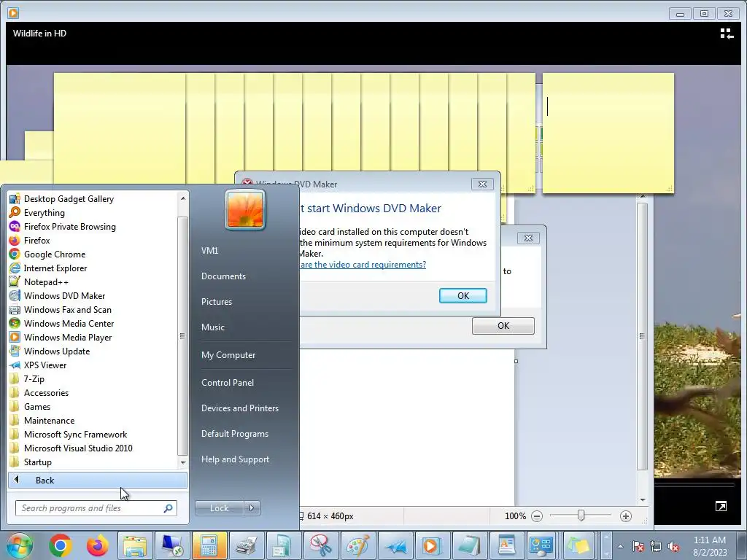This screenshot has width=747, height=560.
Task: Open Firefox from the taskbar
Action: [x=97, y=545]
